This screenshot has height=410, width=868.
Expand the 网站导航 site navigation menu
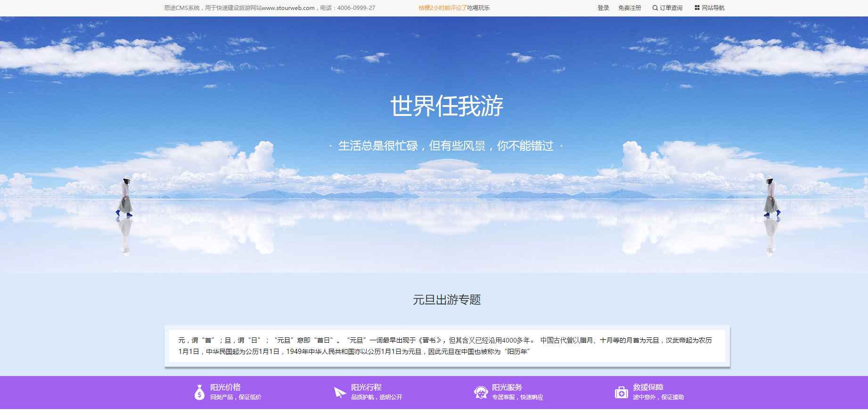click(x=713, y=8)
